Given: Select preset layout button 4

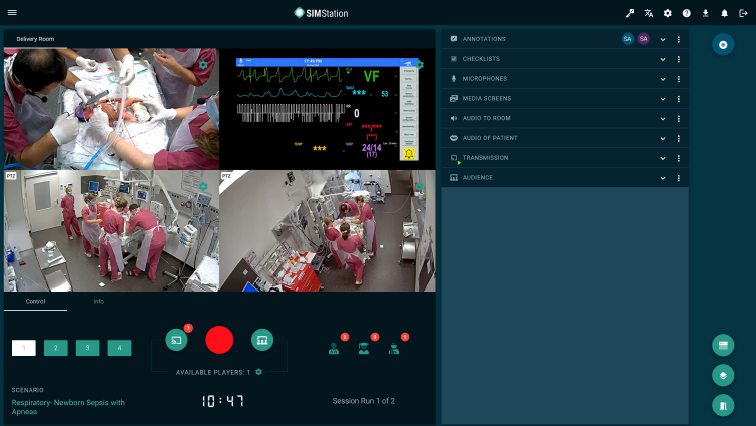Looking at the screenshot, I should tap(119, 348).
